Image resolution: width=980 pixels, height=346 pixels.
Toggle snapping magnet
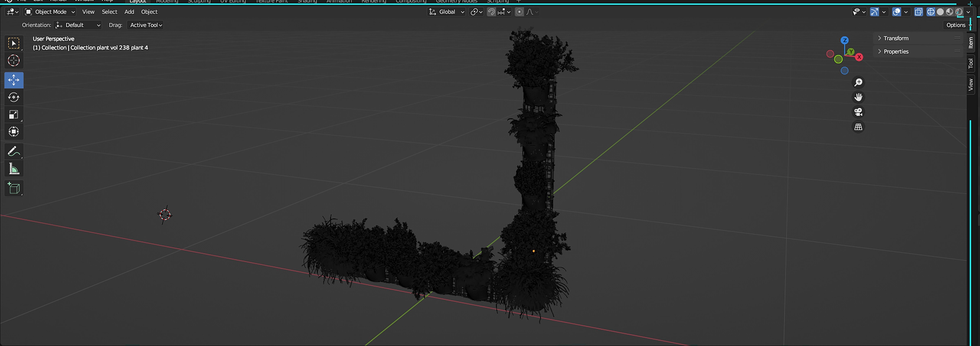[x=491, y=12]
